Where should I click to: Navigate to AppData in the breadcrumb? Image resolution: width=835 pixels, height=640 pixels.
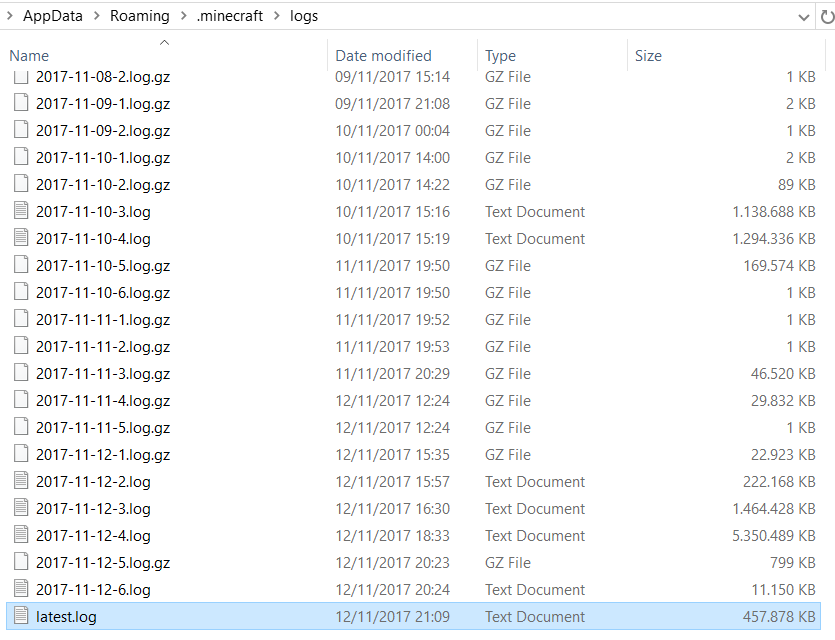pos(53,16)
